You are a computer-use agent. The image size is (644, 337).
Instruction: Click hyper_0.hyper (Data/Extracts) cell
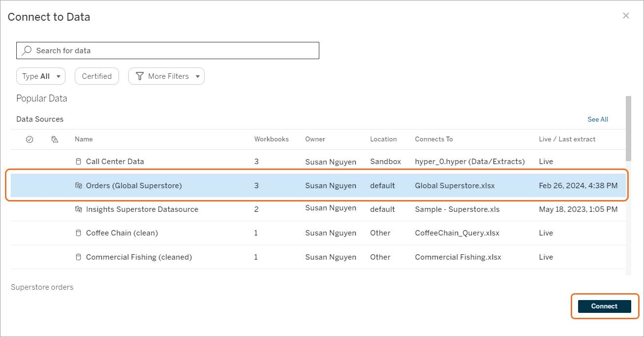(470, 162)
